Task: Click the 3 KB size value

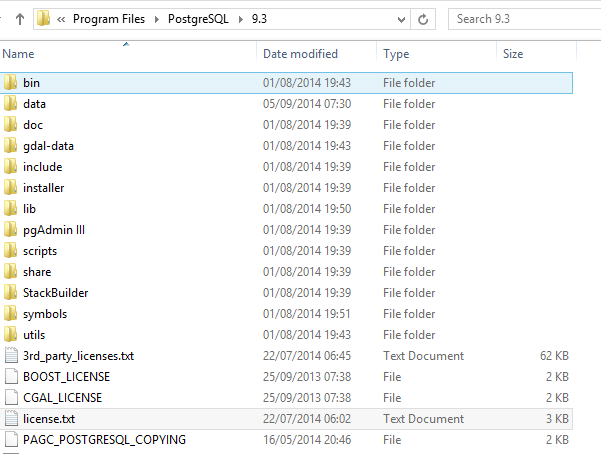Action: tap(557, 419)
